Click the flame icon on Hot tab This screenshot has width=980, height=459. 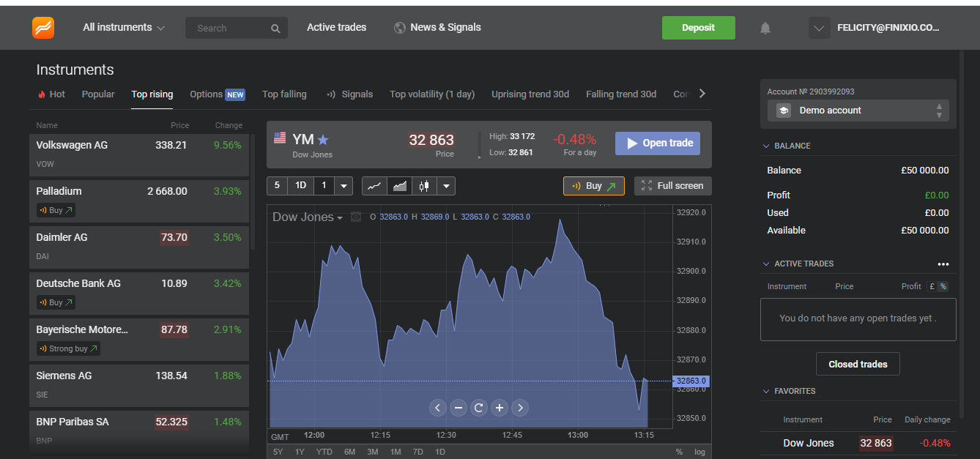(x=42, y=94)
